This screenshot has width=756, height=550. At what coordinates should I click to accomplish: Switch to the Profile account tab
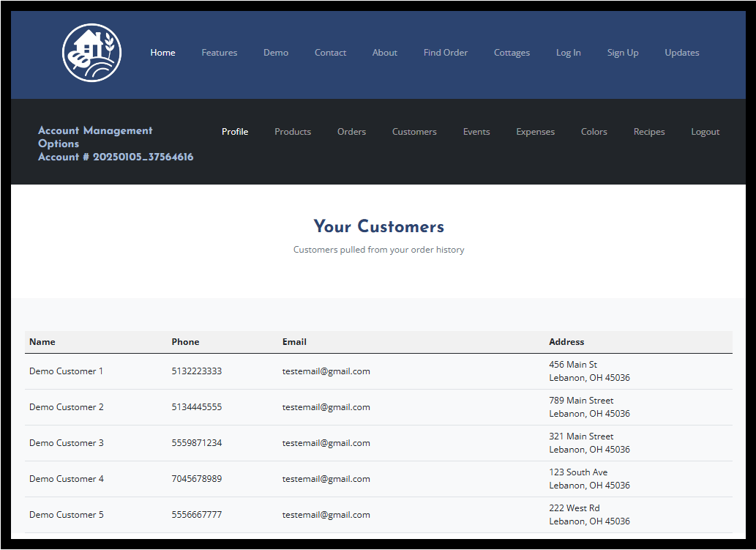click(235, 132)
